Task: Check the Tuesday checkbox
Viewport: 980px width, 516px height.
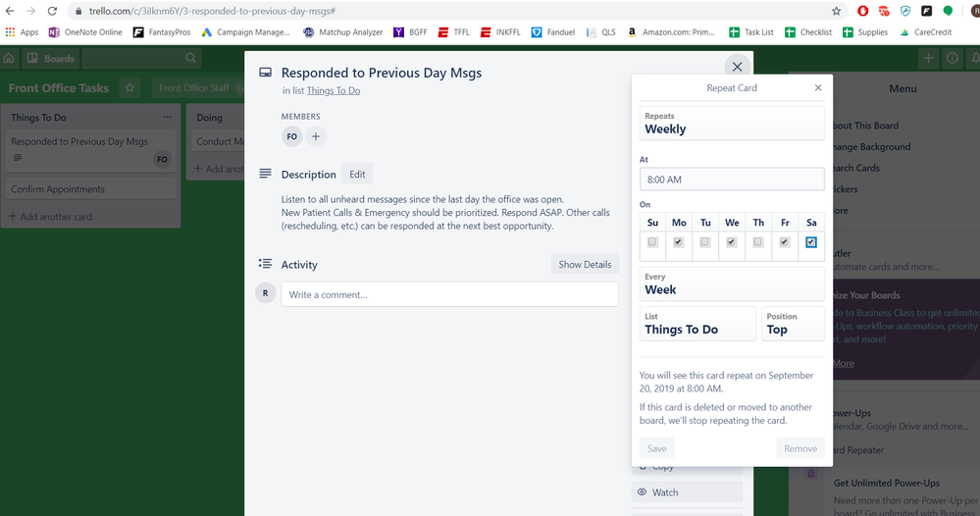Action: (705, 241)
